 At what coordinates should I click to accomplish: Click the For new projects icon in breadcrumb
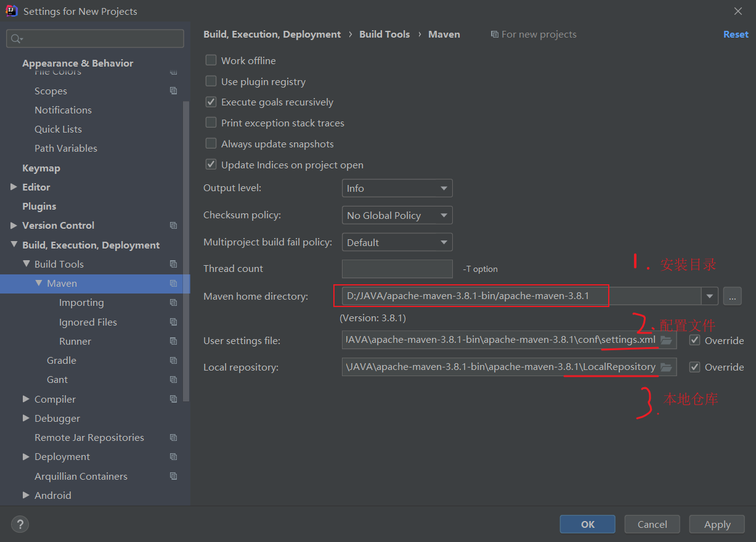(x=494, y=35)
